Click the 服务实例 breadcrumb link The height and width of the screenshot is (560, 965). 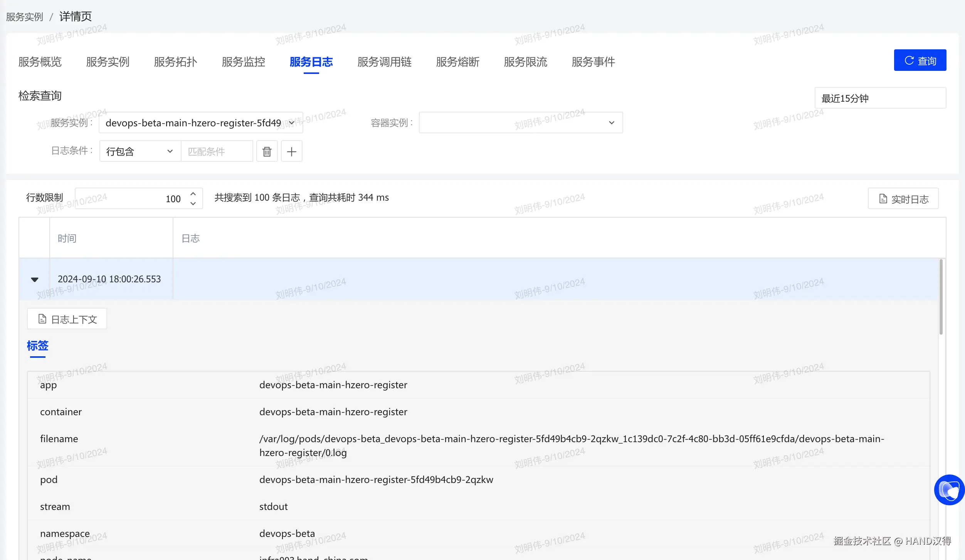point(25,17)
